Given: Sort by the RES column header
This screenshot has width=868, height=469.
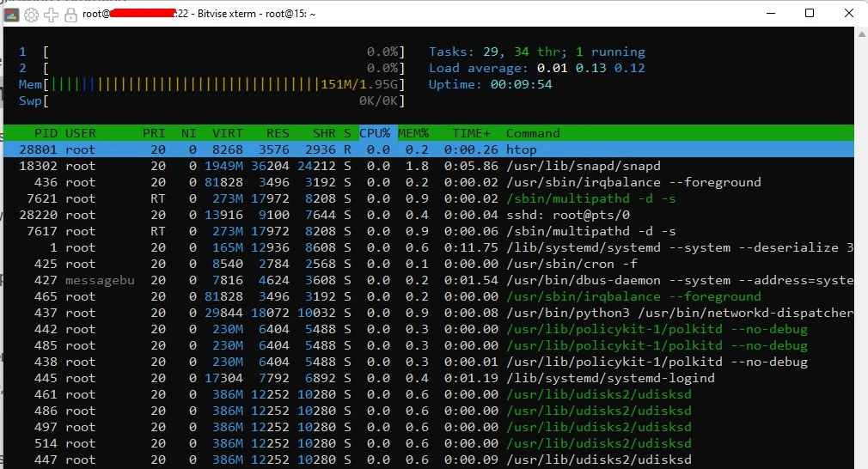Looking at the screenshot, I should pos(278,133).
